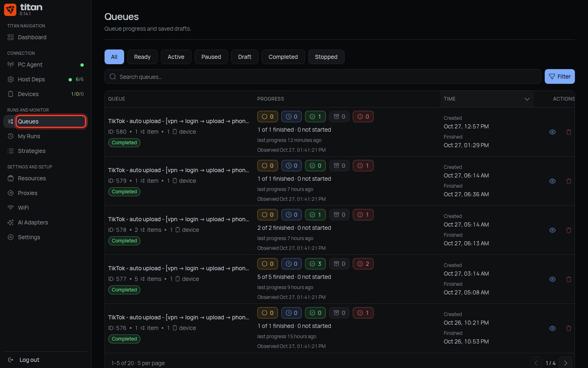View queue 576 details via eye icon
This screenshot has width=588, height=368.
point(552,328)
